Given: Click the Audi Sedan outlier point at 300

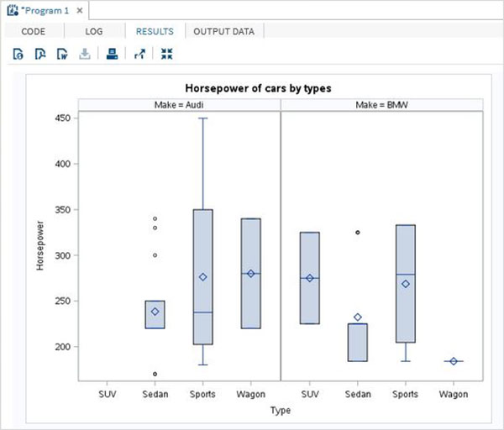Looking at the screenshot, I should pos(155,255).
